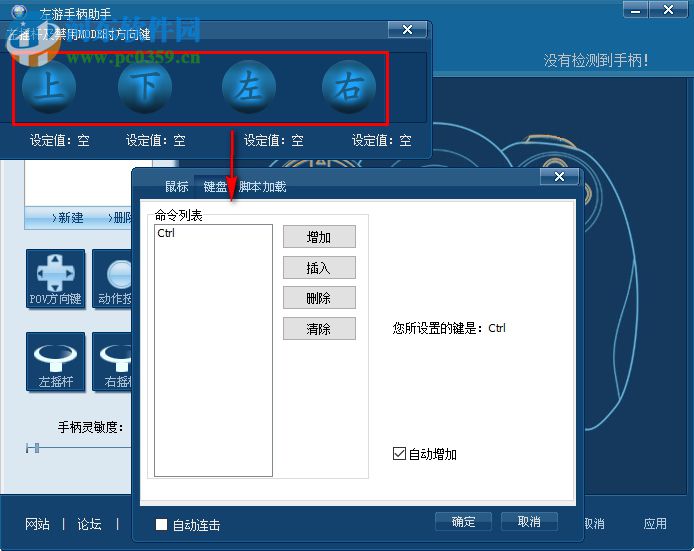Enable the 自动连击 checkbox
This screenshot has width=694, height=551.
tap(162, 524)
